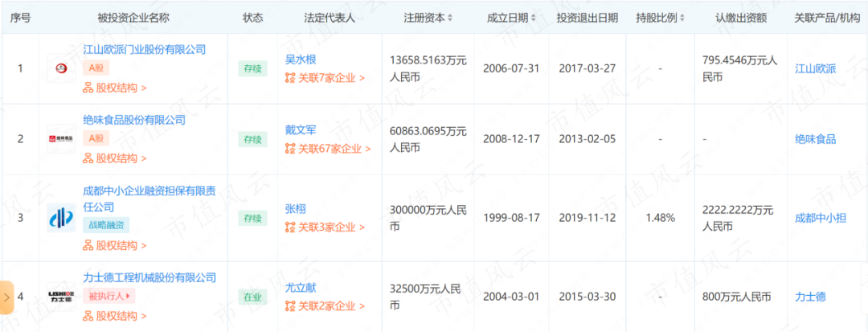
Task: Open legal representative 吴水根
Action: point(300,59)
